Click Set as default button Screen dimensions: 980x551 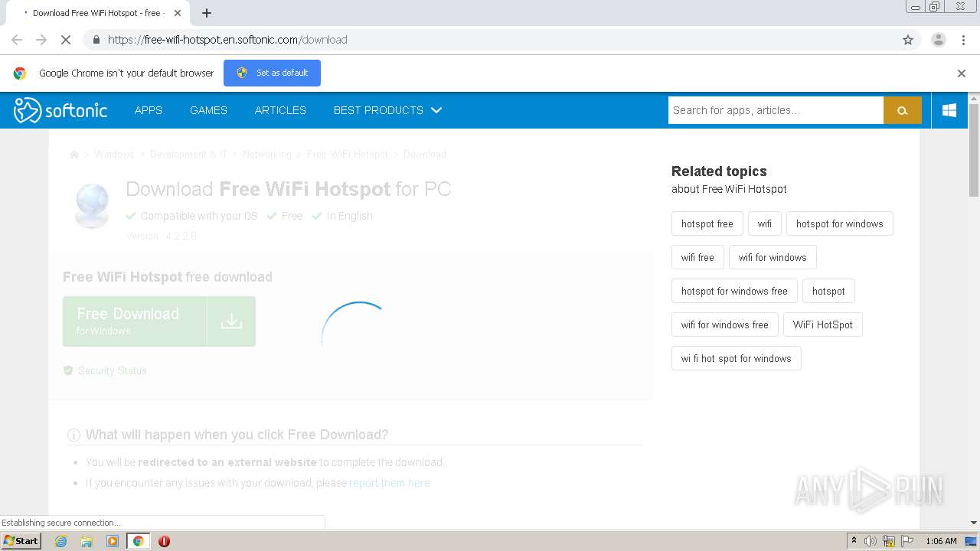[x=272, y=73]
